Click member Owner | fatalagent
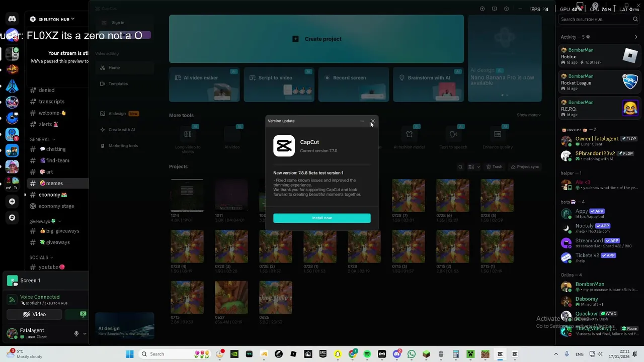Viewport: 644px width, 362px height. click(599, 141)
